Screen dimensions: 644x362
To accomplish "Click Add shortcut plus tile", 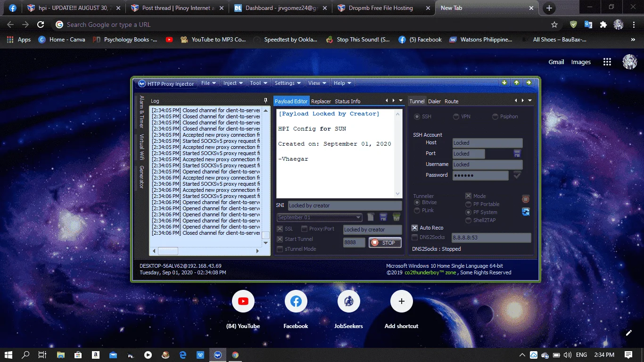I will click(x=402, y=301).
